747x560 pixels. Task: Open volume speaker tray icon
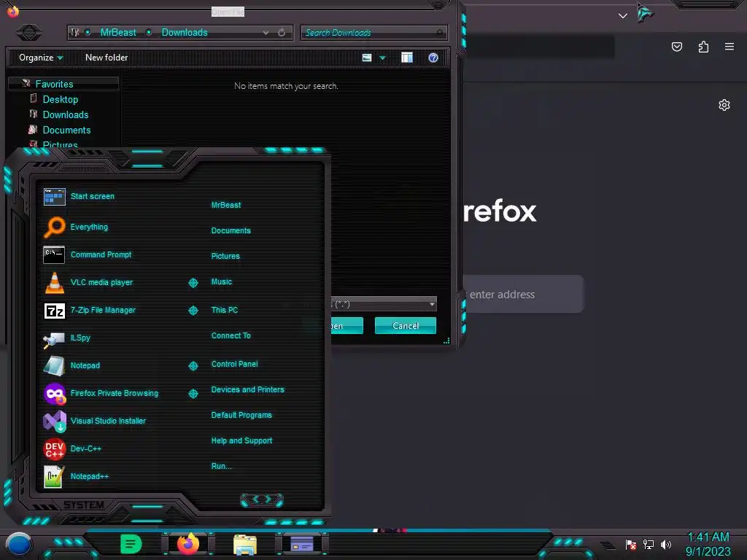coord(666,544)
